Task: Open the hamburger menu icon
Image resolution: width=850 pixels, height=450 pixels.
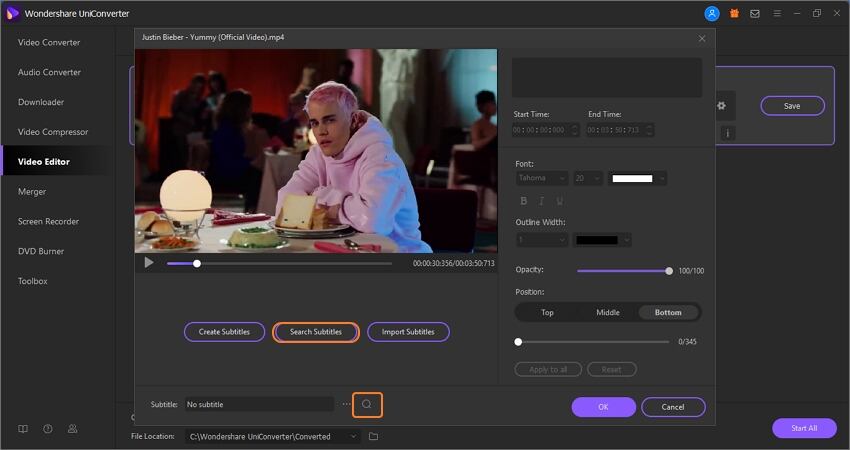Action: [777, 14]
